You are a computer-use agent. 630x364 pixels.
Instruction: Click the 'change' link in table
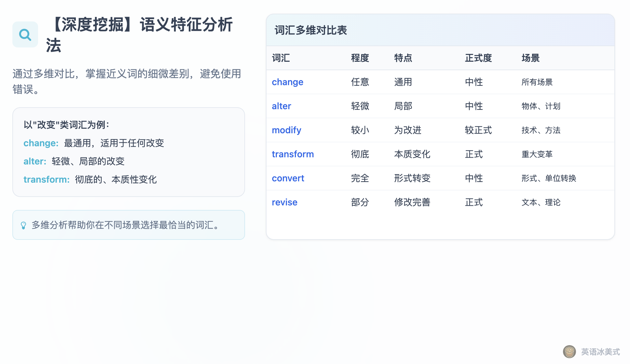tap(287, 82)
